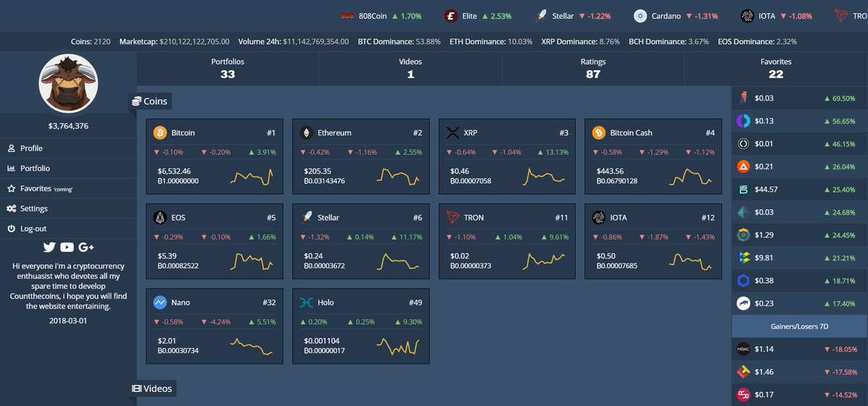Click the Bitcoin Cash price $443.56
Screen dimensions: 868x406
pyautogui.click(x=610, y=171)
